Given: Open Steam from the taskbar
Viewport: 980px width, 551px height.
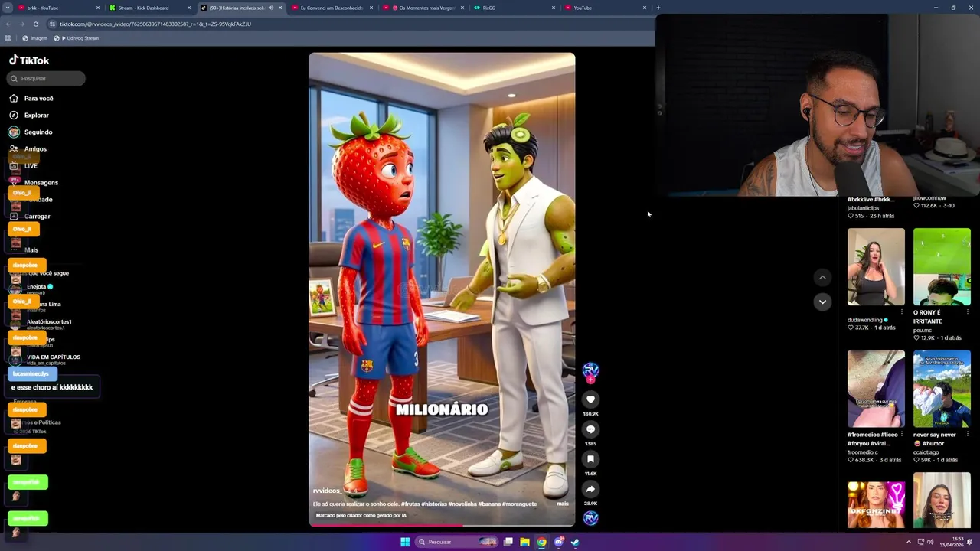Looking at the screenshot, I should tap(575, 542).
